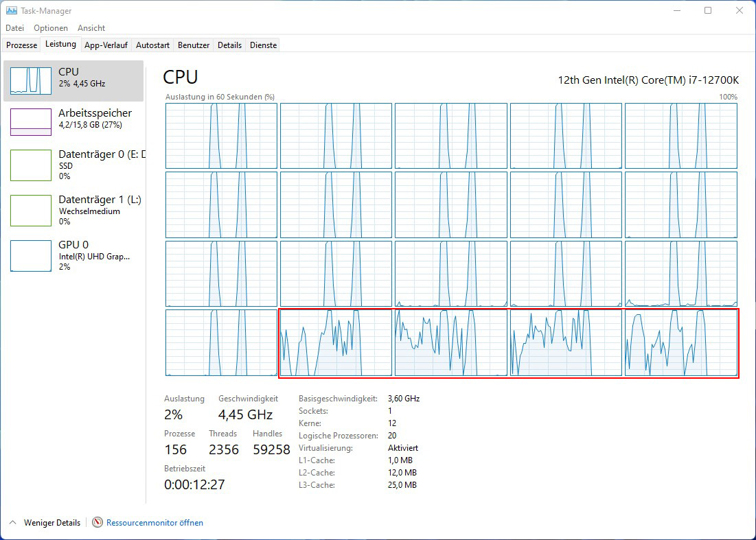Go to the Benutzer tab
The width and height of the screenshot is (756, 540).
194,45
